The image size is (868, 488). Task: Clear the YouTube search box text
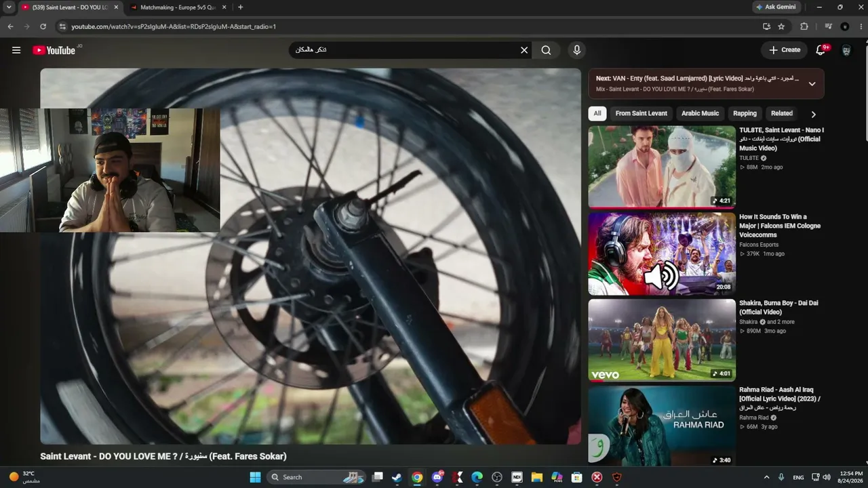[524, 50]
